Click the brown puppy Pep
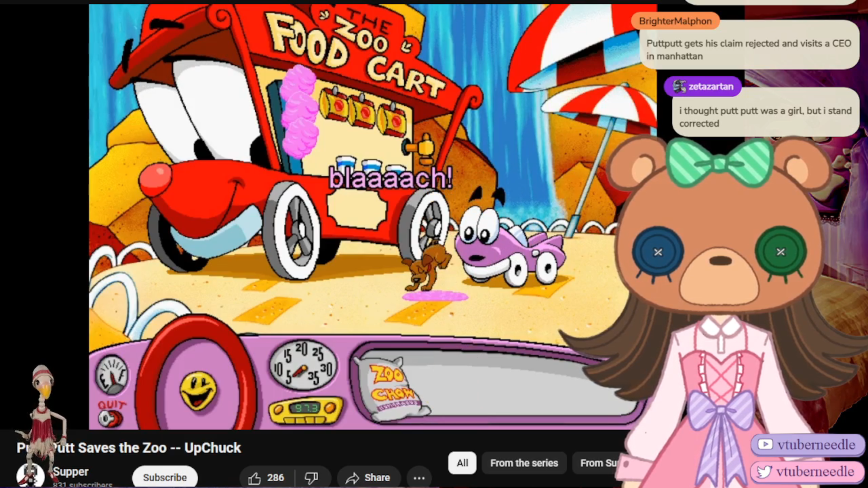 coord(428,267)
